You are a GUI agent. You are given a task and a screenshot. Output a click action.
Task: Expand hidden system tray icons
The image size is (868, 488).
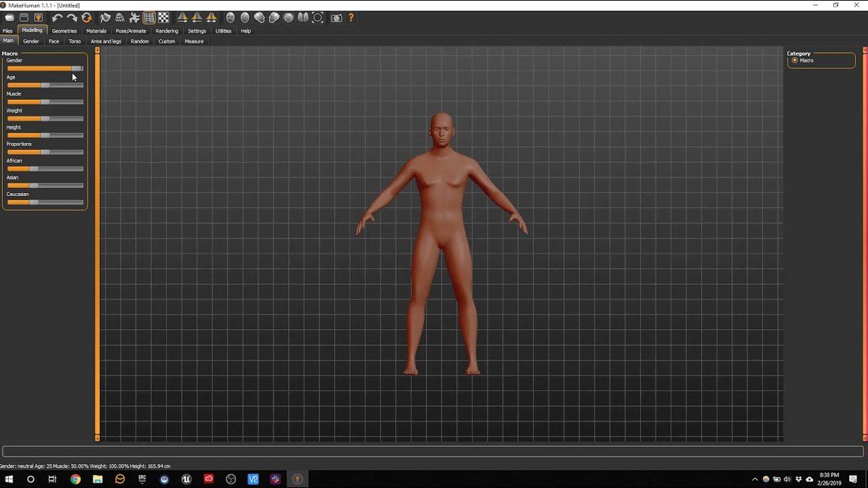click(x=754, y=479)
